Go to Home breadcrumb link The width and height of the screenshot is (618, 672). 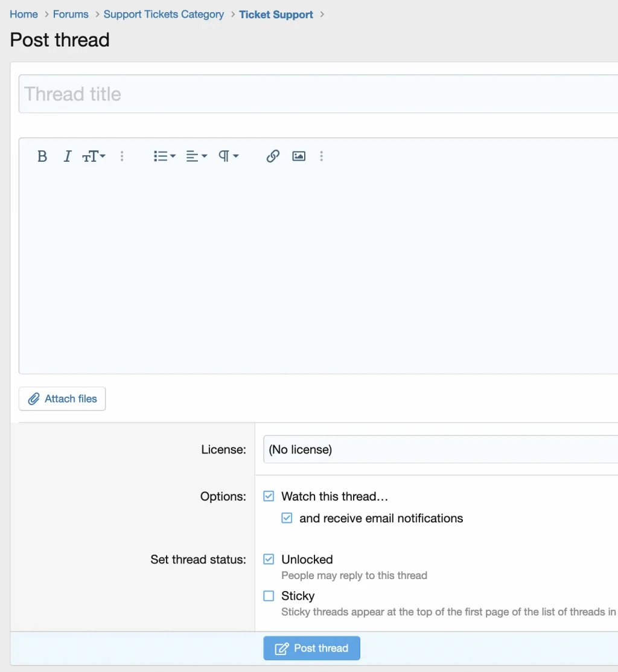24,14
